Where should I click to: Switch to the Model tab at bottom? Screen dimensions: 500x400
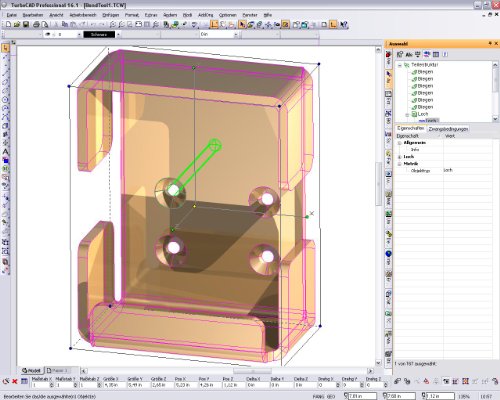tap(31, 370)
